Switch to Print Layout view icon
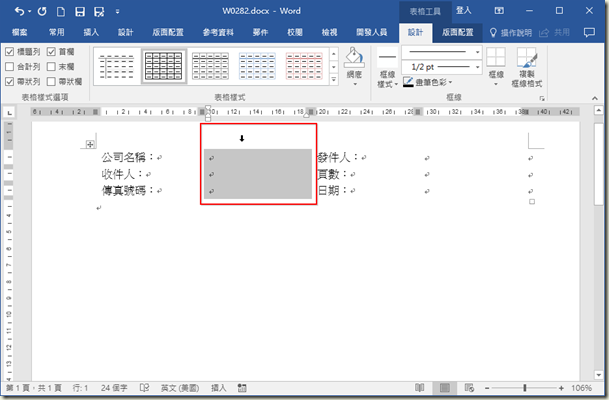This screenshot has height=400, width=609. [x=445, y=388]
